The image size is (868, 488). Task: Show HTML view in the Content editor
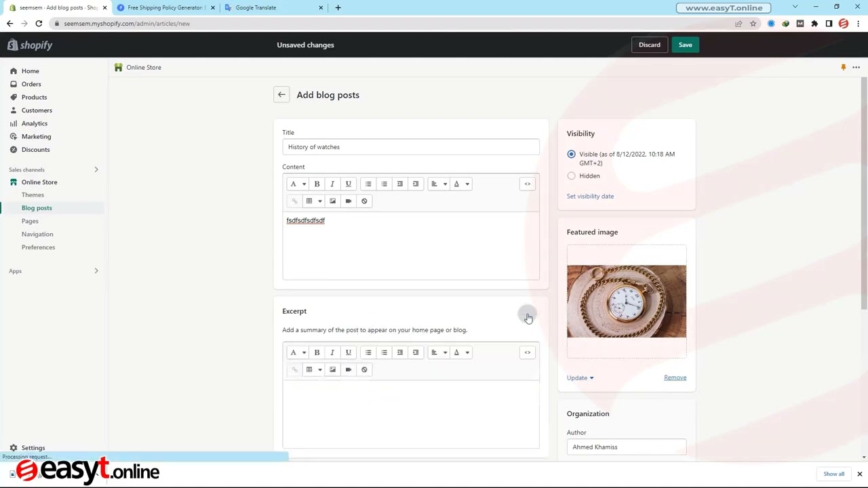528,184
